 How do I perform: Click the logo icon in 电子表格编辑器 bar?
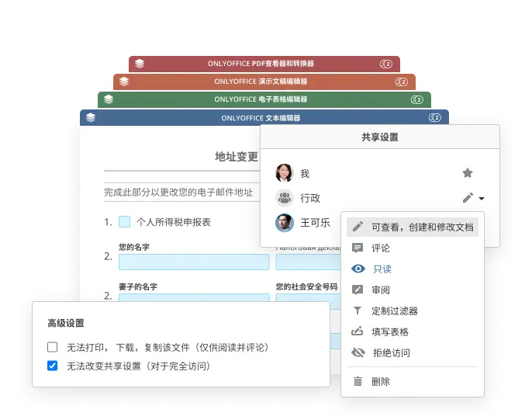109,99
